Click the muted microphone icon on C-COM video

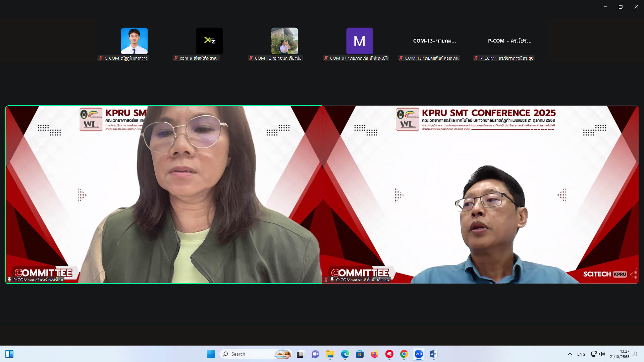click(x=326, y=280)
